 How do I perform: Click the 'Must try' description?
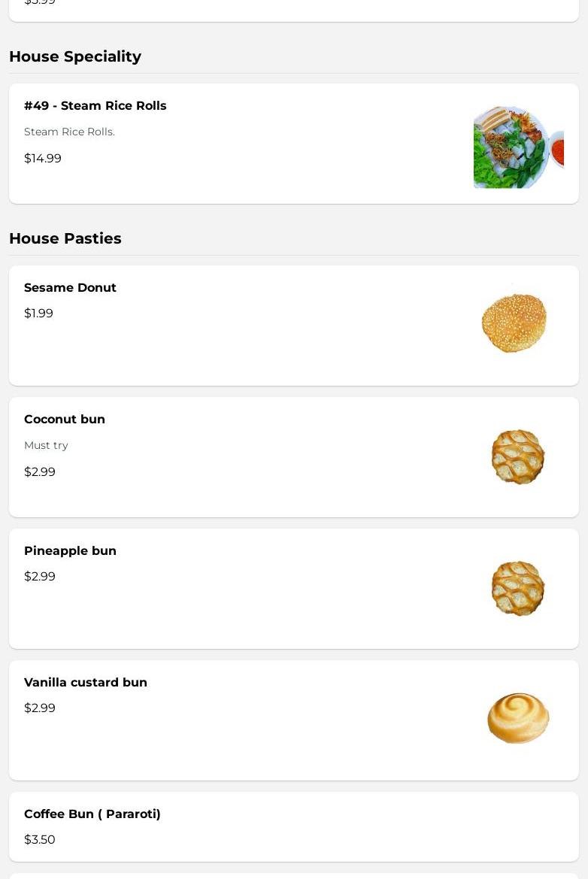point(46,445)
